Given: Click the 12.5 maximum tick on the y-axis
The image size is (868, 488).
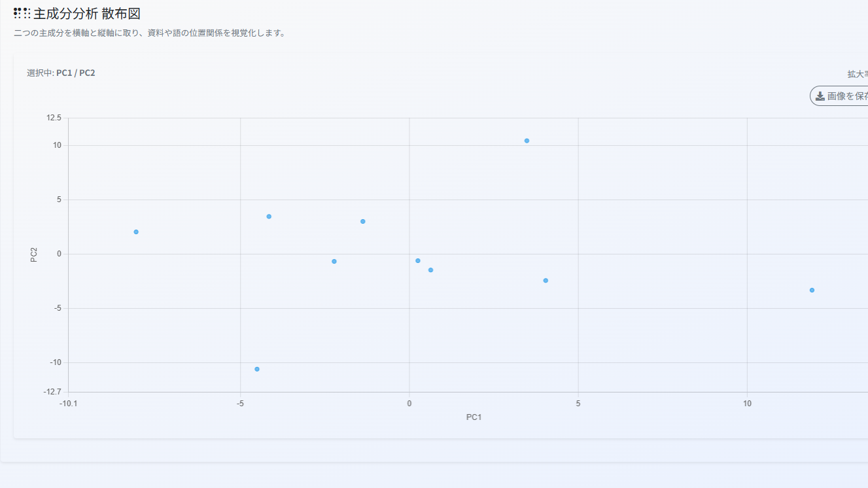Looking at the screenshot, I should point(54,118).
